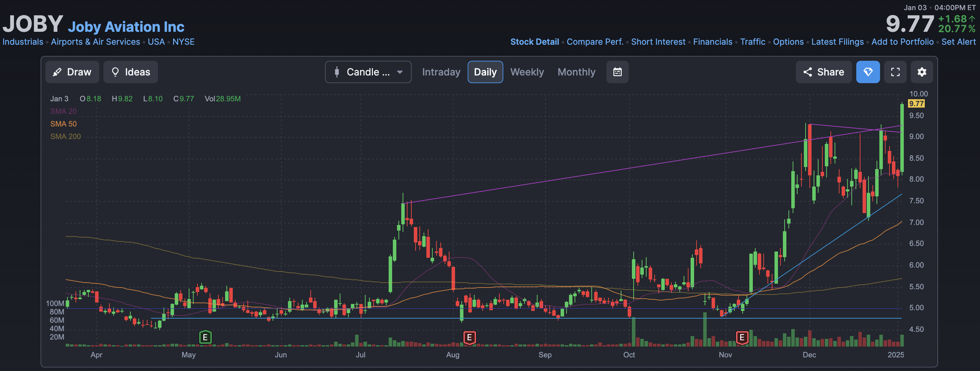This screenshot has width=980, height=371.
Task: Click the green earnings marker in May
Action: point(205,337)
